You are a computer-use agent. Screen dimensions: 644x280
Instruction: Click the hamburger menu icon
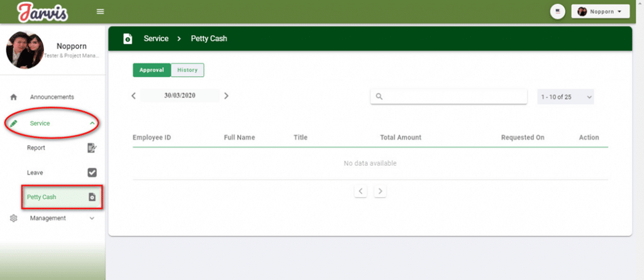pyautogui.click(x=100, y=12)
